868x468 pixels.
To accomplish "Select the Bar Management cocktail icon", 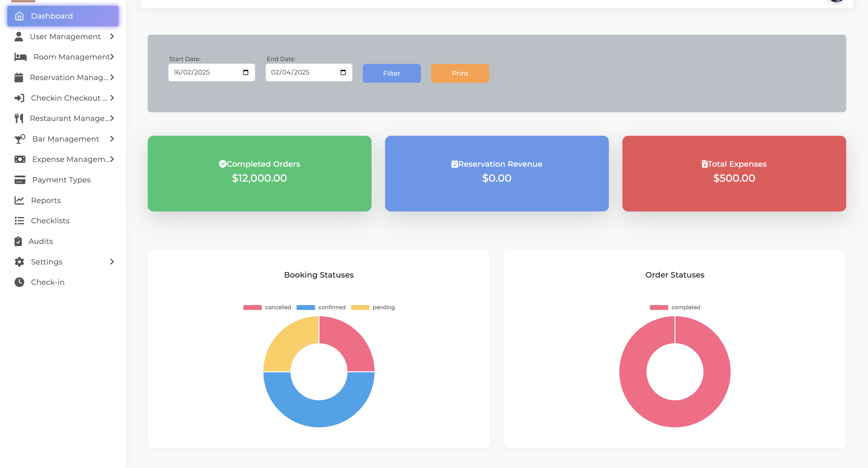I will pos(19,139).
